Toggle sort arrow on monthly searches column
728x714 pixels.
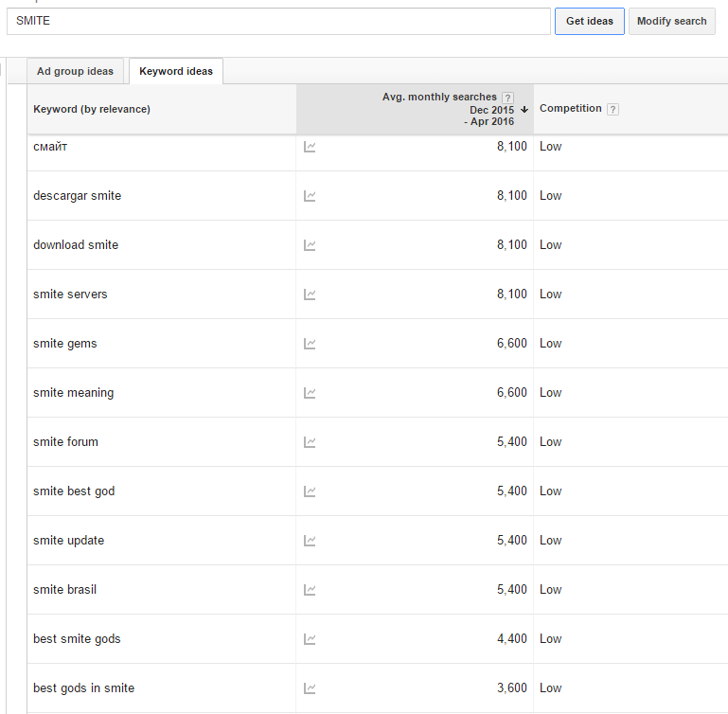524,110
